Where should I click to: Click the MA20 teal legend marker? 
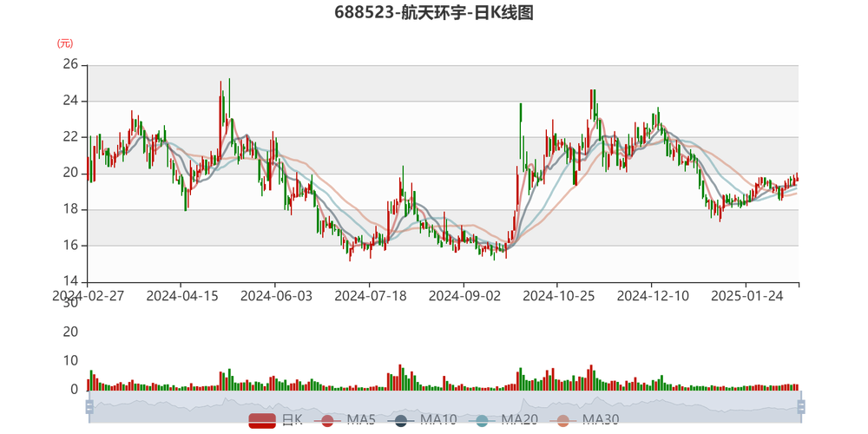pos(482,421)
